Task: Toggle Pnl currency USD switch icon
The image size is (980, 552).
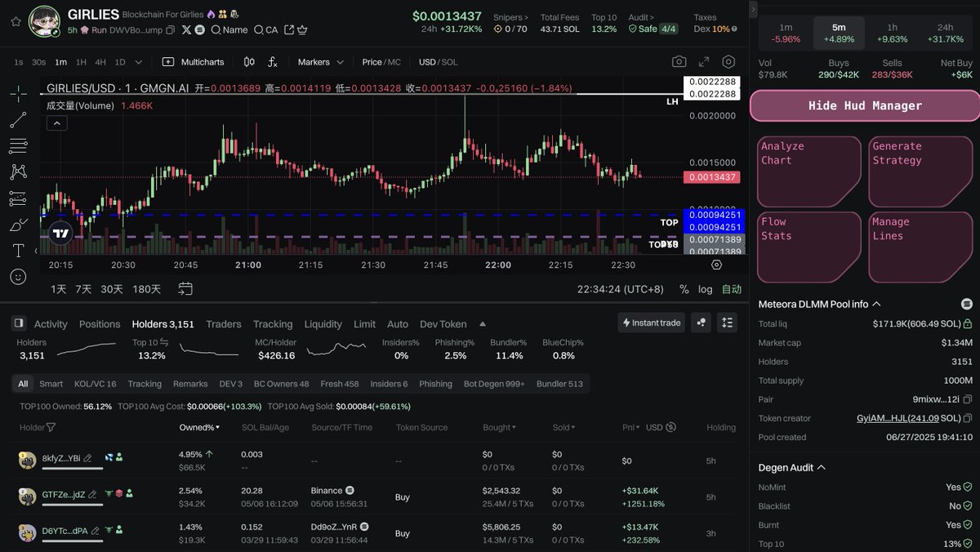Action: [x=670, y=427]
